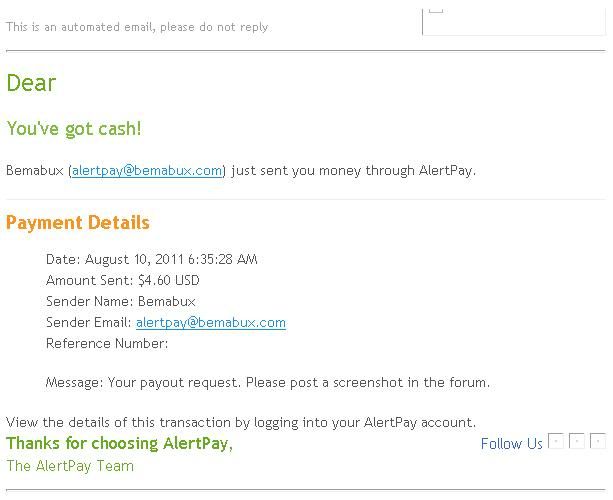This screenshot has height=500, width=613.
Task: Click the automated email do not reply notice
Action: click(x=137, y=27)
